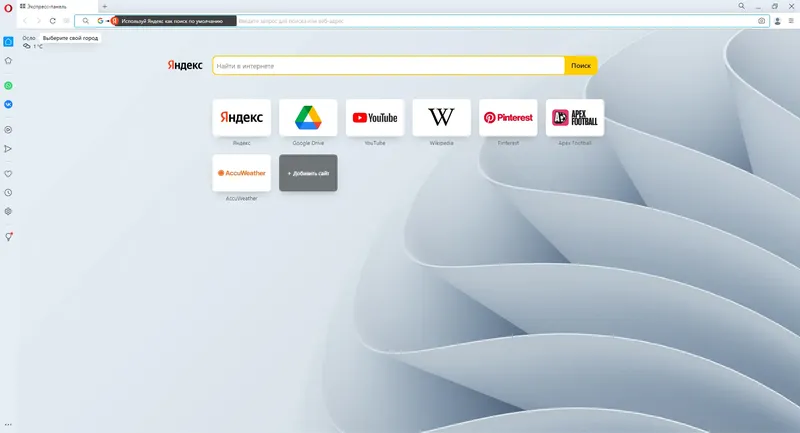Open sidebar setup three-dots at bottom

pyautogui.click(x=8, y=424)
